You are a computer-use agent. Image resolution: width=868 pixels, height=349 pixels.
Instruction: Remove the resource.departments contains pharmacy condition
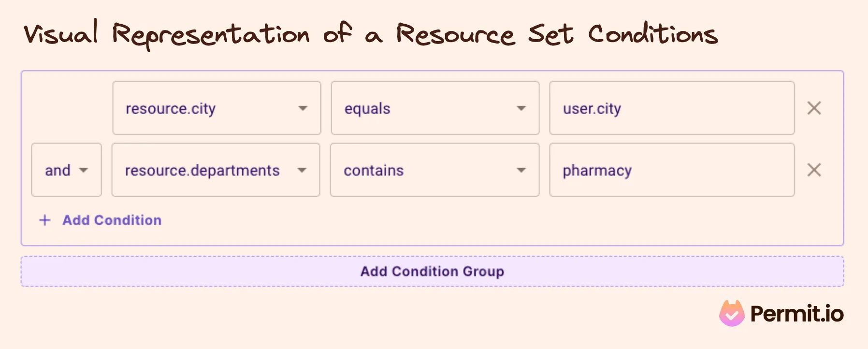(x=814, y=170)
